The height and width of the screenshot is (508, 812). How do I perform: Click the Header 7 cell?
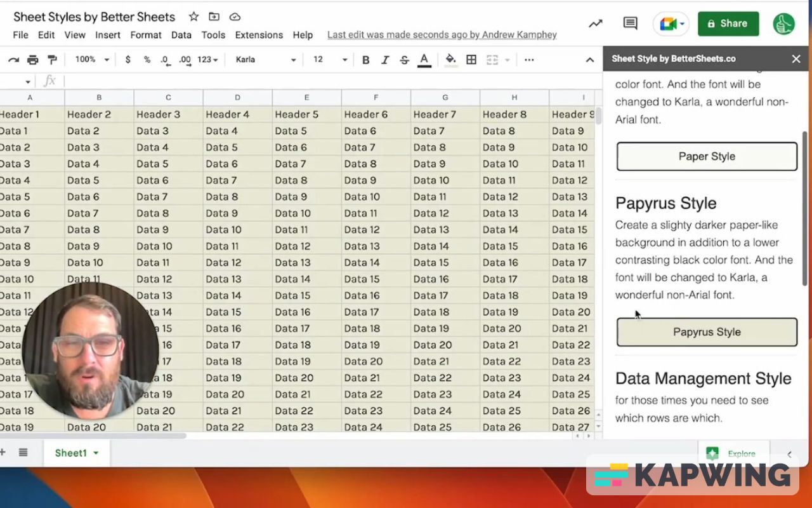click(x=445, y=114)
